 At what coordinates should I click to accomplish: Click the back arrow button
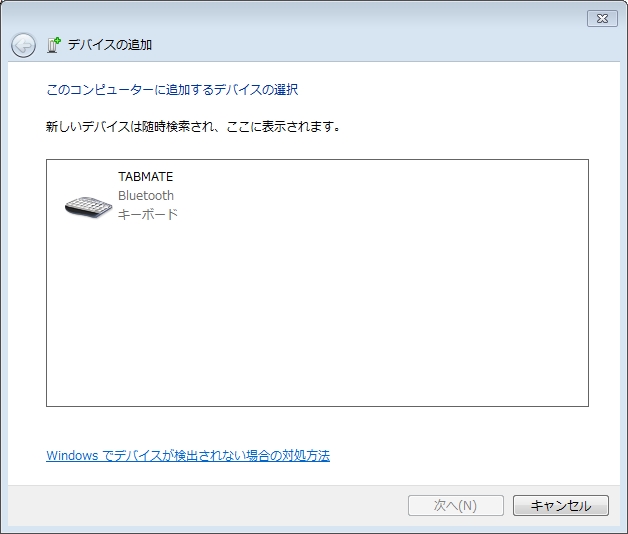click(23, 45)
